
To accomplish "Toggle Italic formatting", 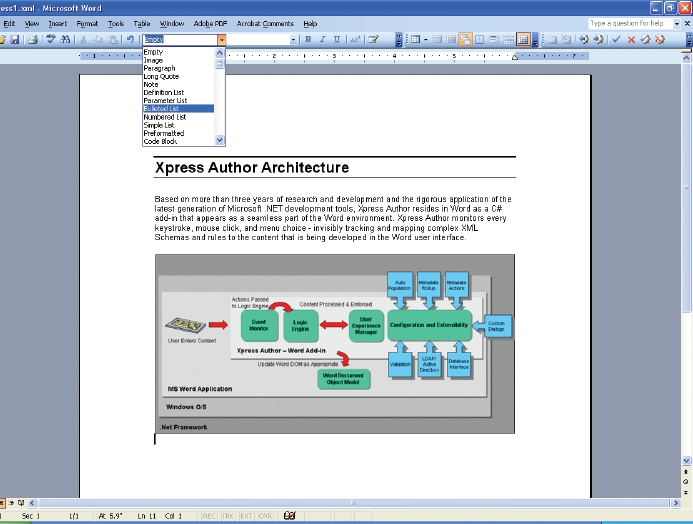I will 322,40.
